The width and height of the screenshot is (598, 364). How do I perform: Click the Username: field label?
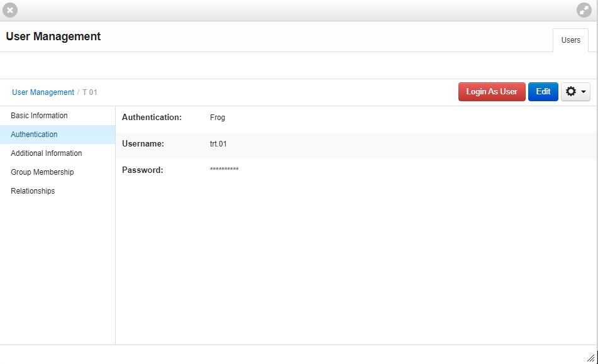143,144
